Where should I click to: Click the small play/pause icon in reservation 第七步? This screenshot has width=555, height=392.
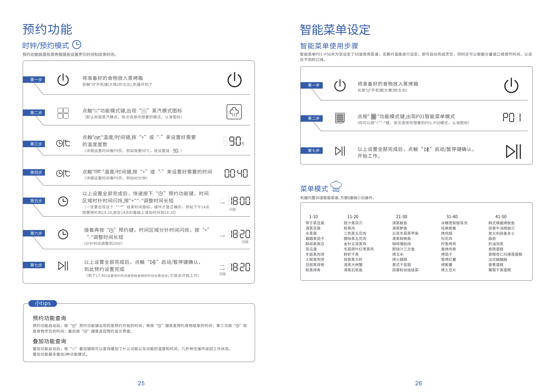coord(63,266)
